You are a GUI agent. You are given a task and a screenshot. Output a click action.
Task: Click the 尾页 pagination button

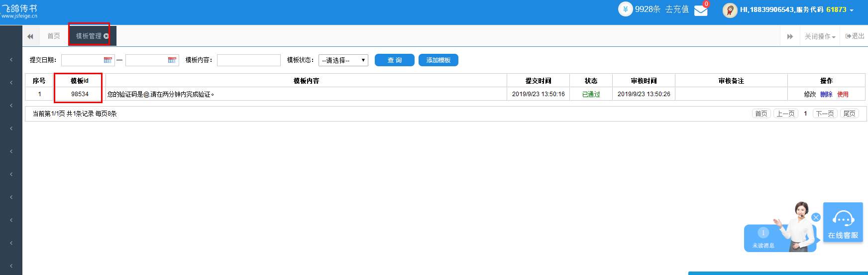coord(850,114)
